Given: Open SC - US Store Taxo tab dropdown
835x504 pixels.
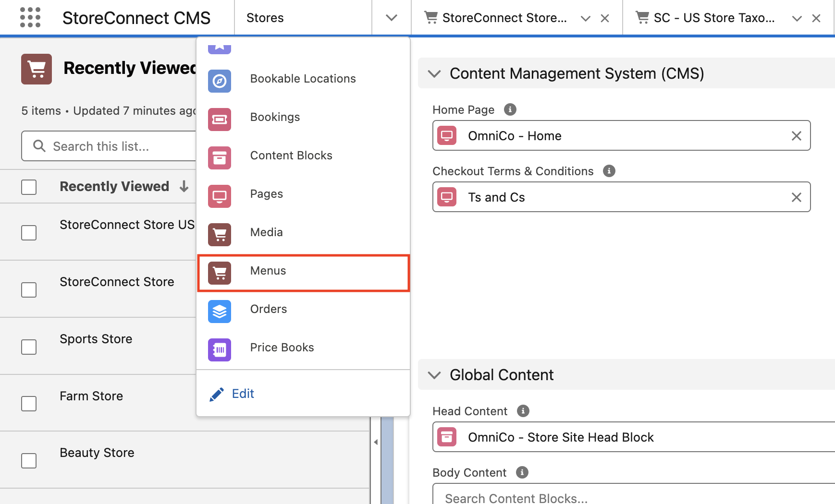Looking at the screenshot, I should coord(797,18).
